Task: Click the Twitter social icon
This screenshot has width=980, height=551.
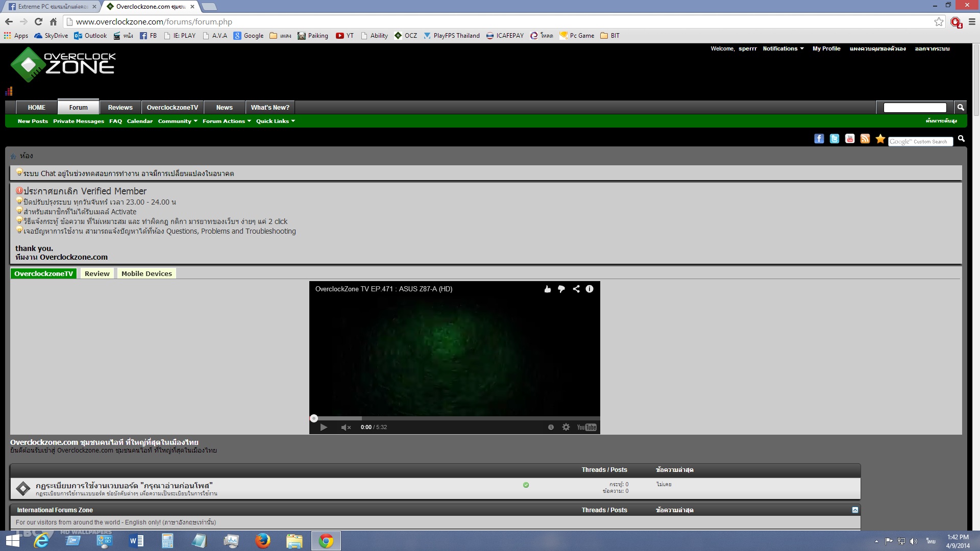Action: (x=834, y=139)
